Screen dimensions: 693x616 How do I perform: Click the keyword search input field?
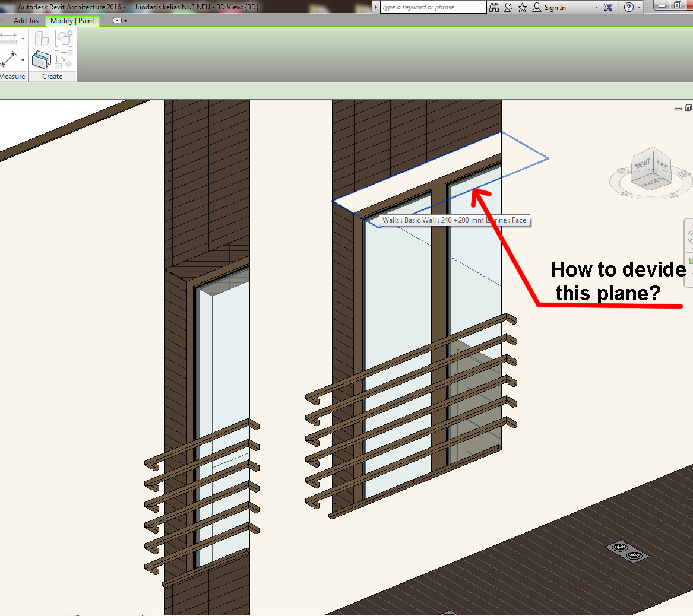433,7
